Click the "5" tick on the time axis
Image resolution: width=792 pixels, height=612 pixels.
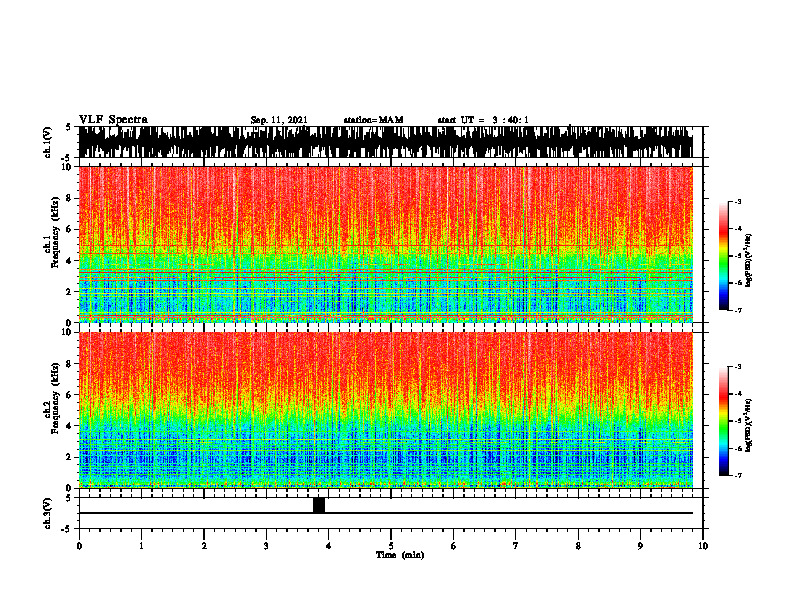pos(391,546)
